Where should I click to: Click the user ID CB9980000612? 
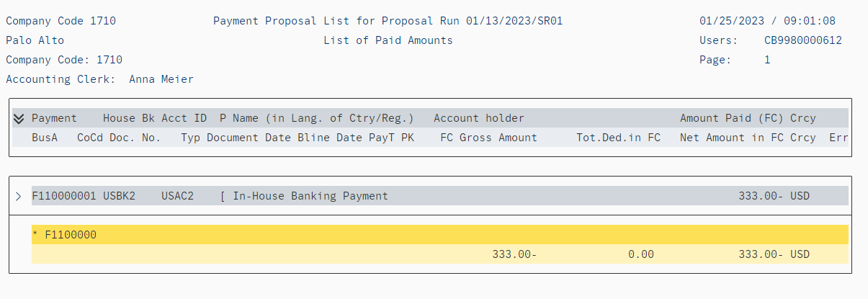(803, 40)
